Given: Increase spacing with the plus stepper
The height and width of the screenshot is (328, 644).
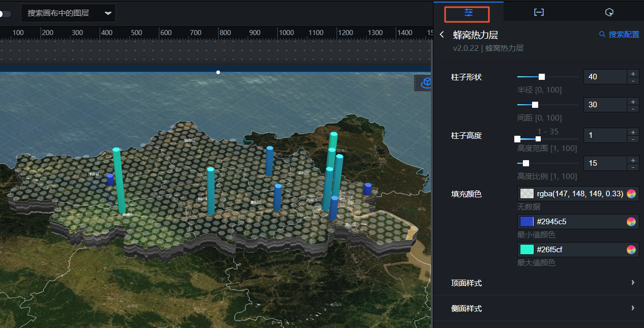Looking at the screenshot, I should click(633, 101).
